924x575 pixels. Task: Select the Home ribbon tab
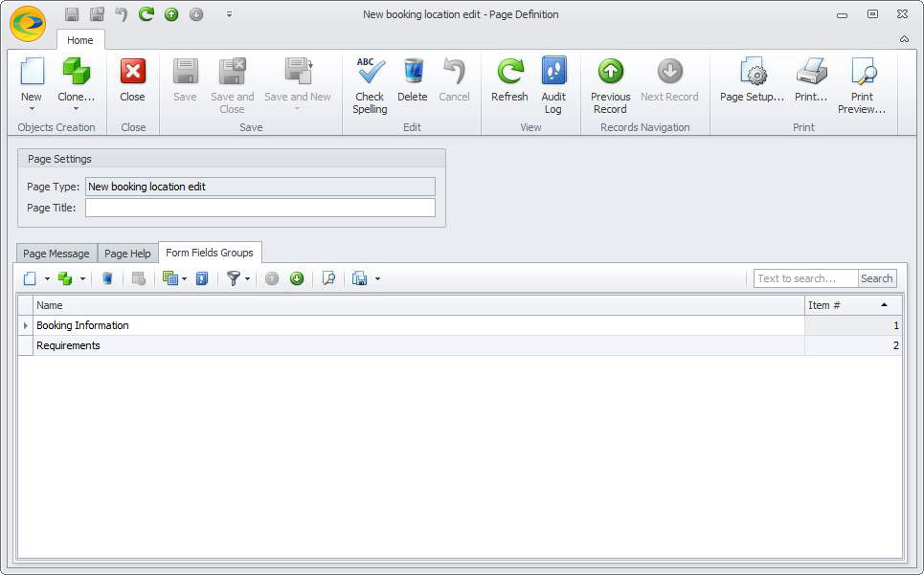tap(80, 40)
